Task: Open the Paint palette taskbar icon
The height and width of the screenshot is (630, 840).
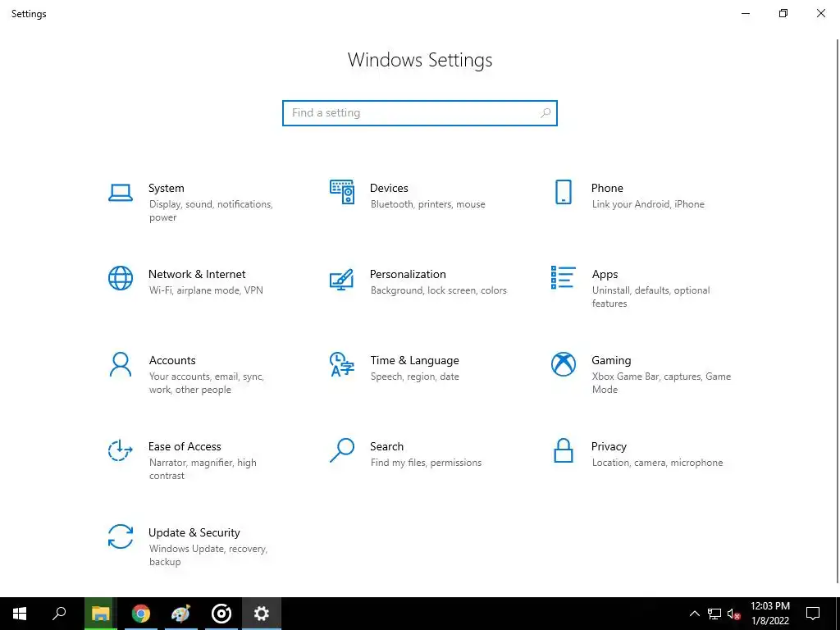Action: coord(181,614)
